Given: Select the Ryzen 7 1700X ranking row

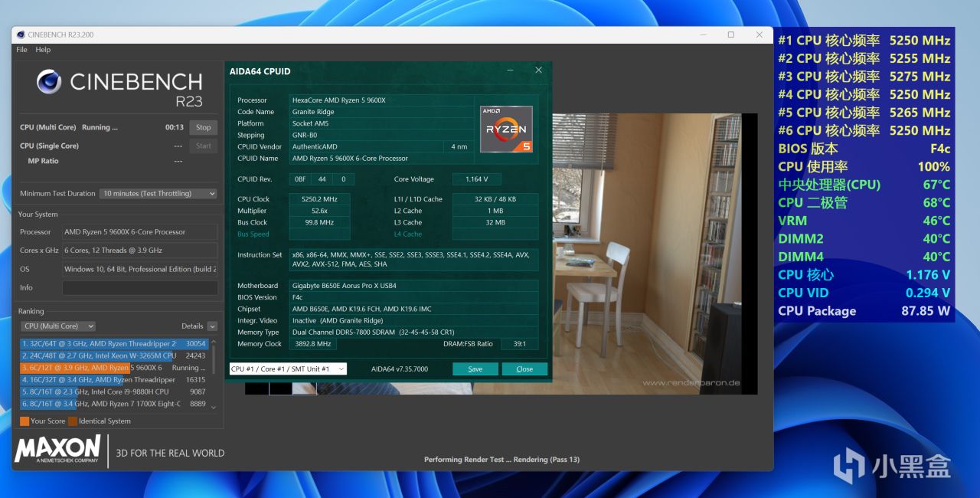Looking at the screenshot, I should click(113, 403).
